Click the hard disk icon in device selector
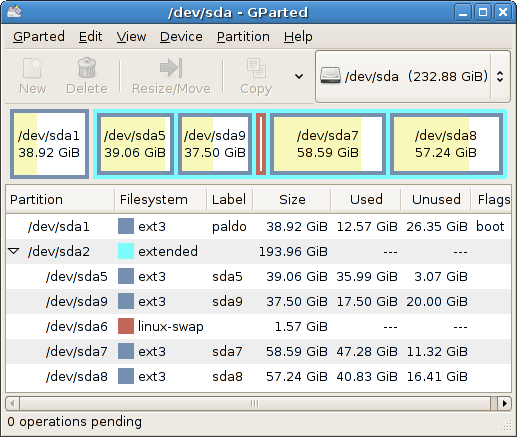Image resolution: width=517 pixels, height=437 pixels. pos(330,76)
